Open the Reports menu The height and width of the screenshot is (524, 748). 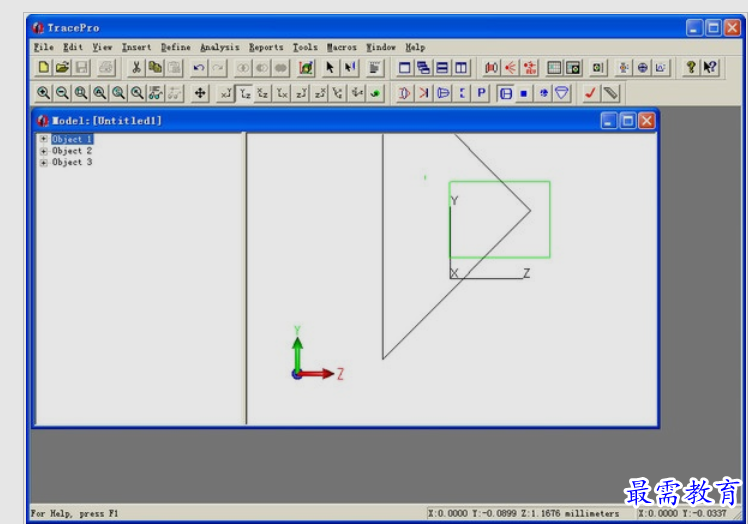click(266, 47)
